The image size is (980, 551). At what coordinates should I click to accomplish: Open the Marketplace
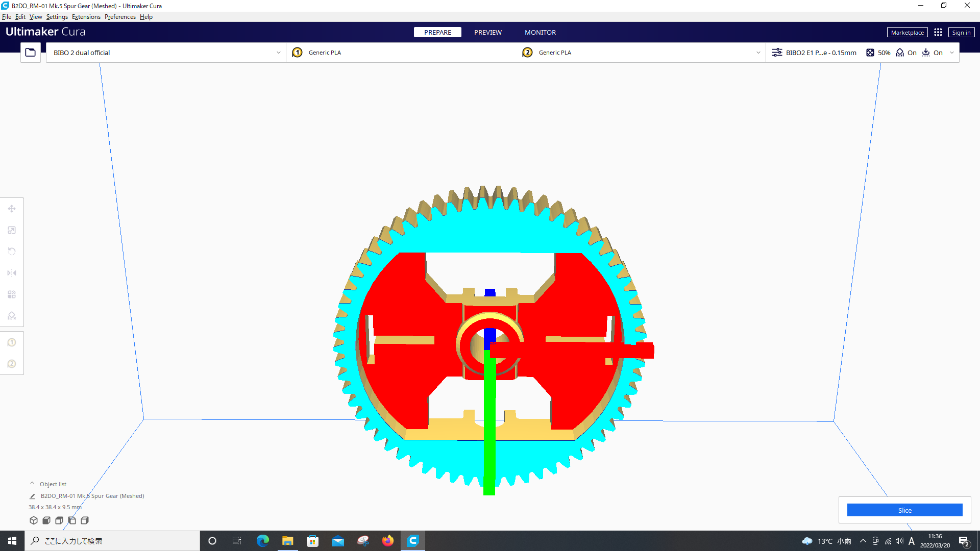coord(907,32)
